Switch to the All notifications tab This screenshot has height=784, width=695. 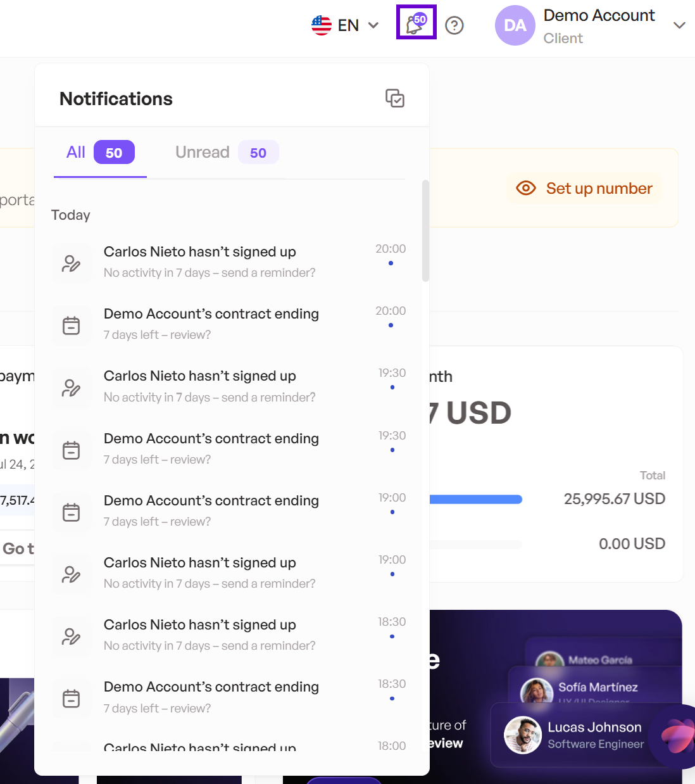(x=100, y=153)
